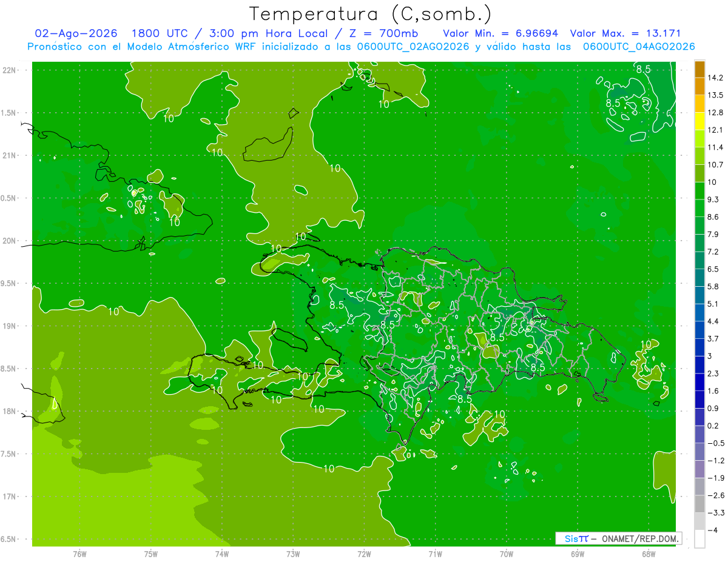The image size is (728, 562).
Task: Click the '-1.9' colorbar value
Action: [x=715, y=478]
